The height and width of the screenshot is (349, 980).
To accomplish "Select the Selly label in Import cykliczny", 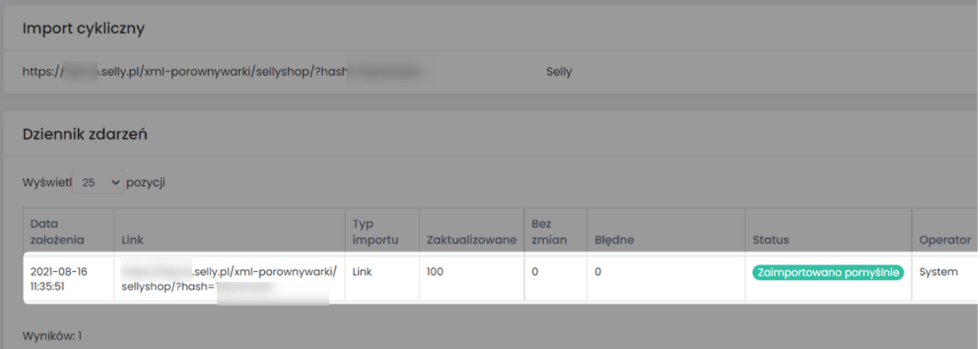I will click(559, 72).
